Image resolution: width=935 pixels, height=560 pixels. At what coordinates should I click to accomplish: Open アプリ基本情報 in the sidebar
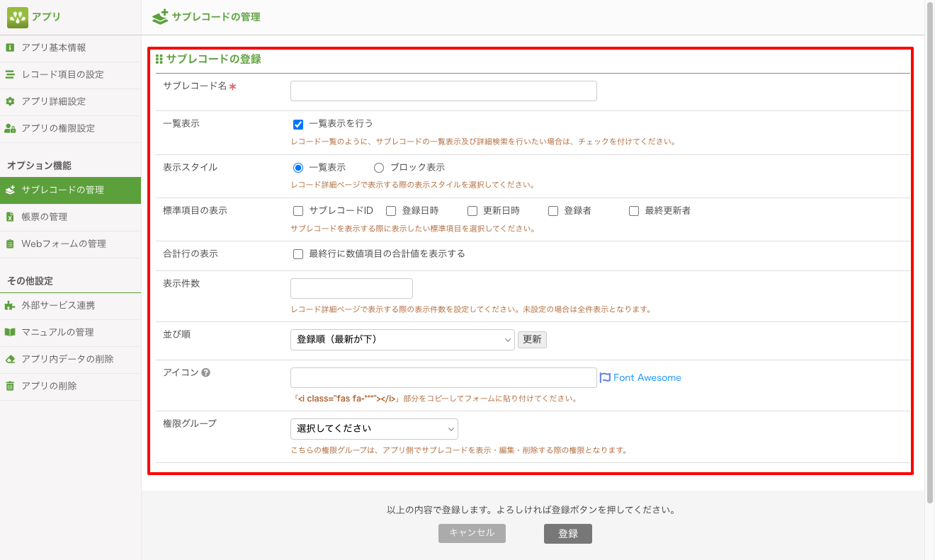tap(70, 47)
